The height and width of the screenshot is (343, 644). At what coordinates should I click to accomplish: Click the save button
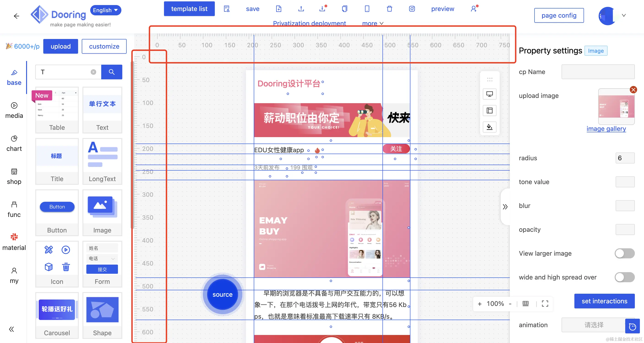[x=253, y=9]
